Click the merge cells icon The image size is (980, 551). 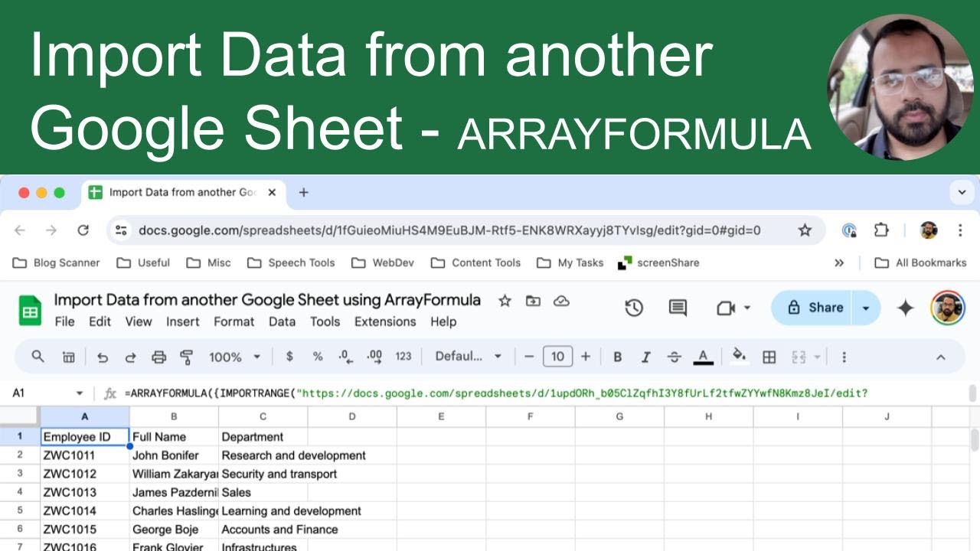coord(799,357)
